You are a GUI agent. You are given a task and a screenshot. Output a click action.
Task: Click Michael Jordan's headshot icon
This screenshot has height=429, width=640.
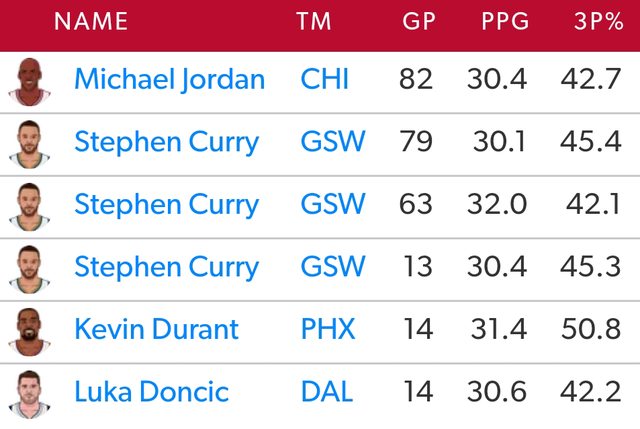(29, 80)
